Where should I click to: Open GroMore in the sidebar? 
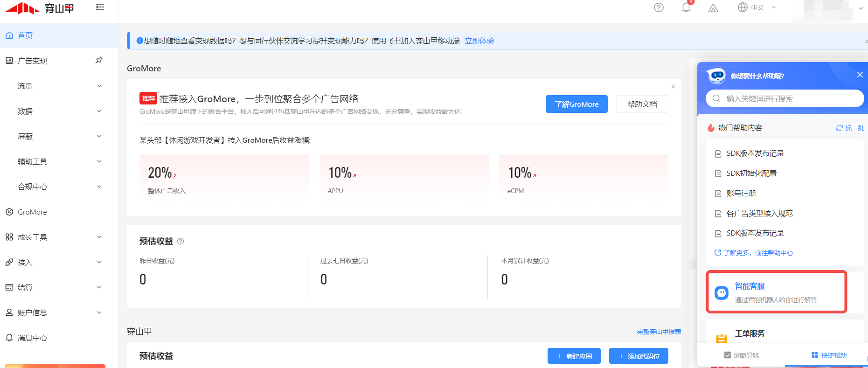point(59,212)
